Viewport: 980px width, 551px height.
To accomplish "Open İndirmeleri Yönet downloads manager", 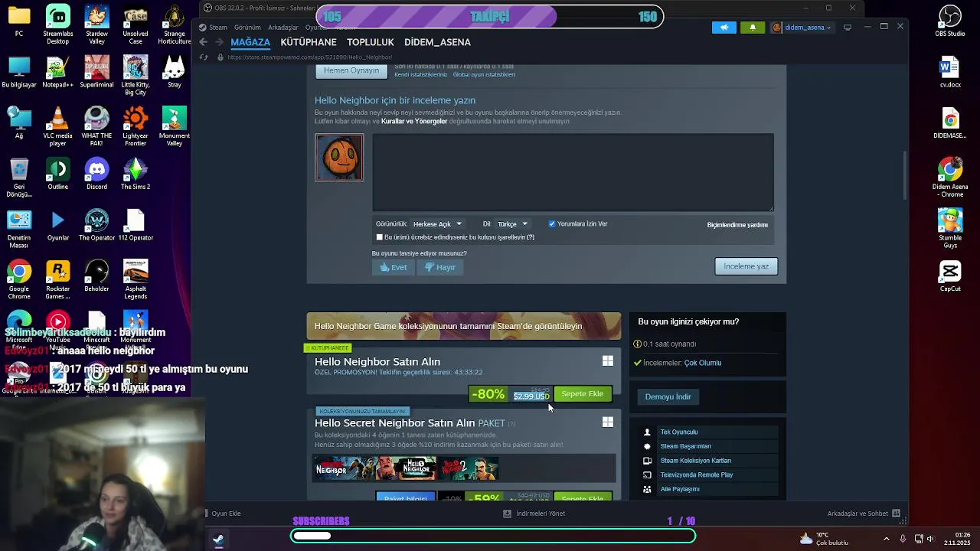I will [534, 514].
